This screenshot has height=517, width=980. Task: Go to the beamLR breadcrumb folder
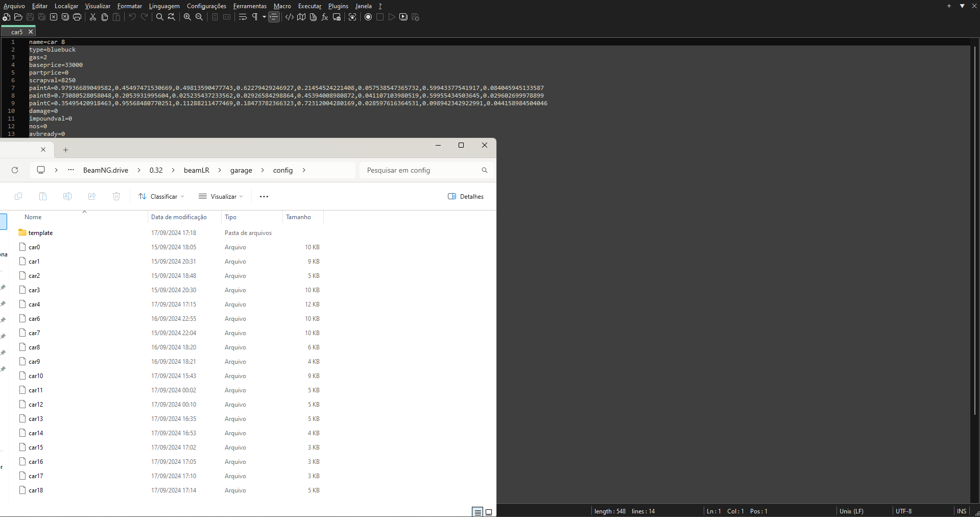coord(197,170)
